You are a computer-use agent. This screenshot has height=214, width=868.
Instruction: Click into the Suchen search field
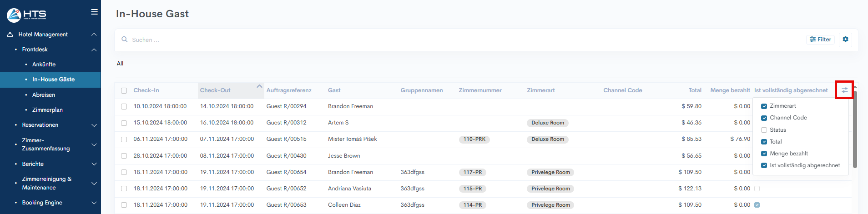318,40
